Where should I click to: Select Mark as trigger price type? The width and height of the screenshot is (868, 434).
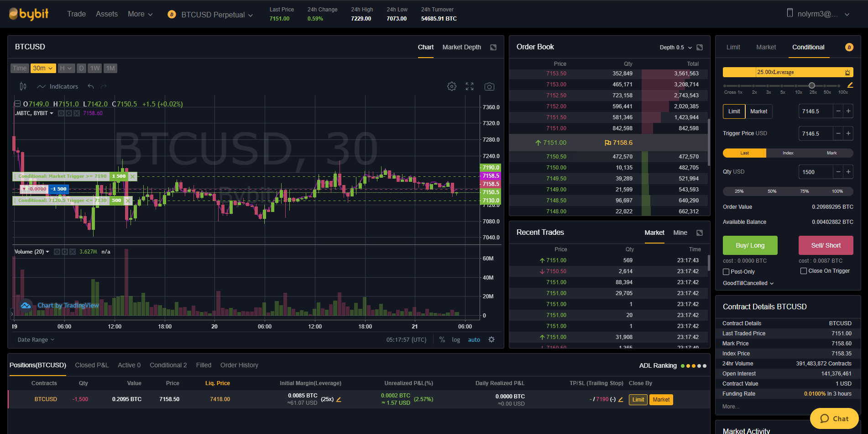[831, 153]
